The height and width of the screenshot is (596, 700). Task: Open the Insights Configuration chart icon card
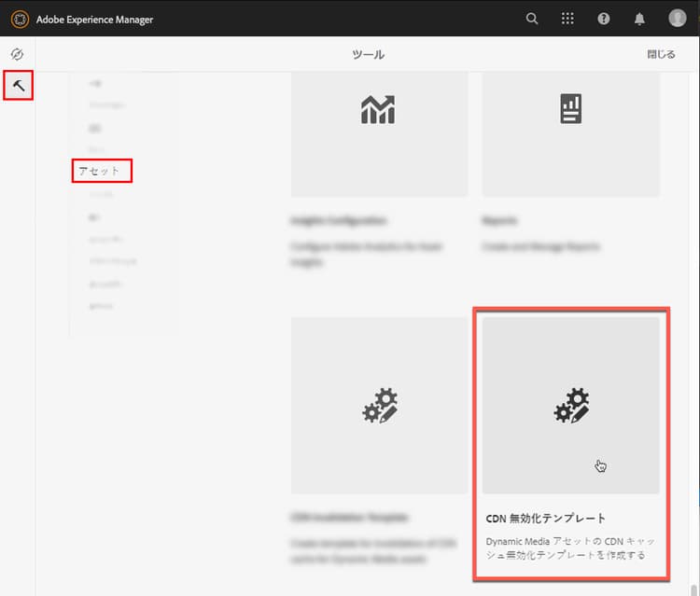pyautogui.click(x=379, y=133)
